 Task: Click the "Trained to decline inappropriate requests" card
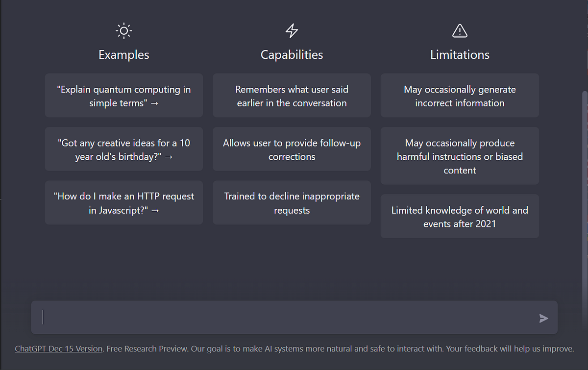click(292, 203)
